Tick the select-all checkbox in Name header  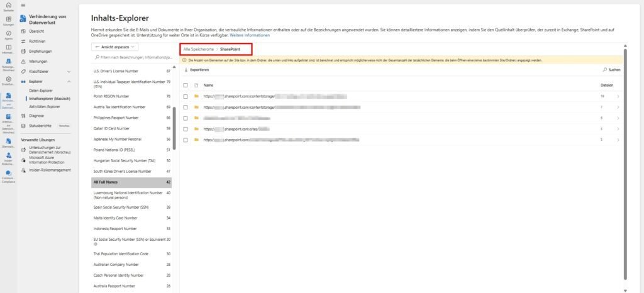coord(186,84)
